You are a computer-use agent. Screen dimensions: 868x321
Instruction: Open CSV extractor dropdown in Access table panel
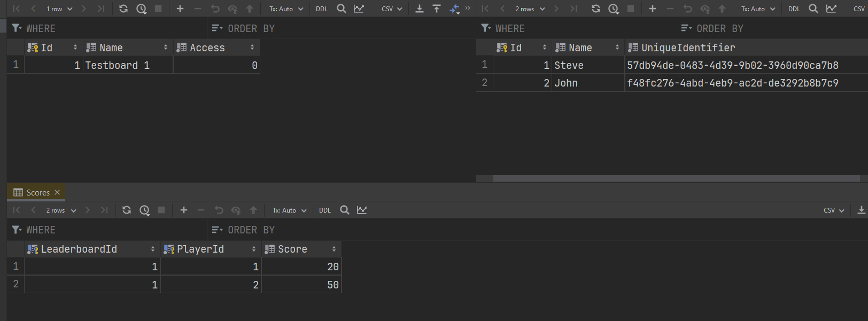coord(392,9)
